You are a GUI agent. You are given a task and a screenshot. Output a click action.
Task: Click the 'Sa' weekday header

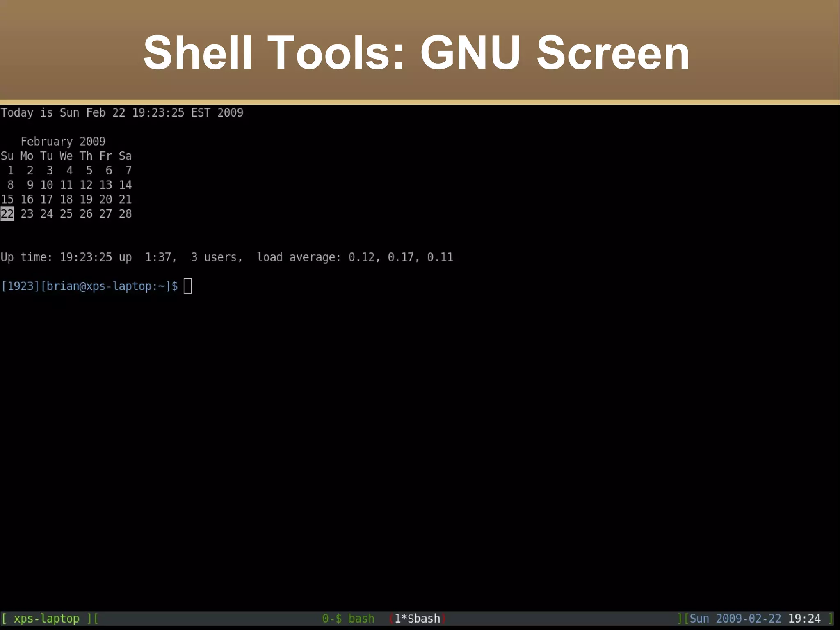(125, 156)
